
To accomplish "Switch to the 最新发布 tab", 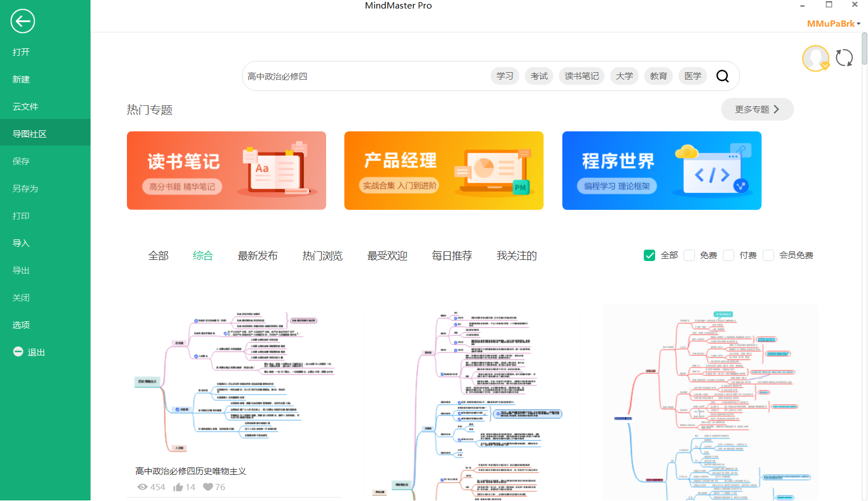I will point(258,256).
